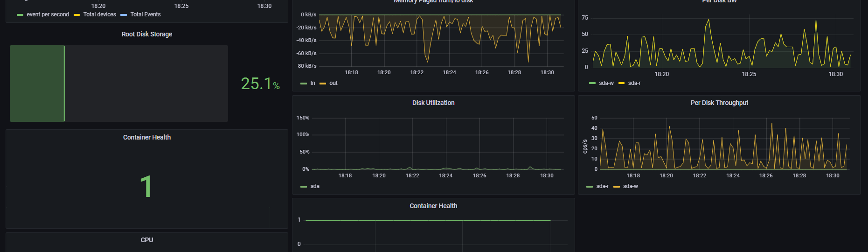Open the Root Disk Storage panel title menu

tap(146, 34)
